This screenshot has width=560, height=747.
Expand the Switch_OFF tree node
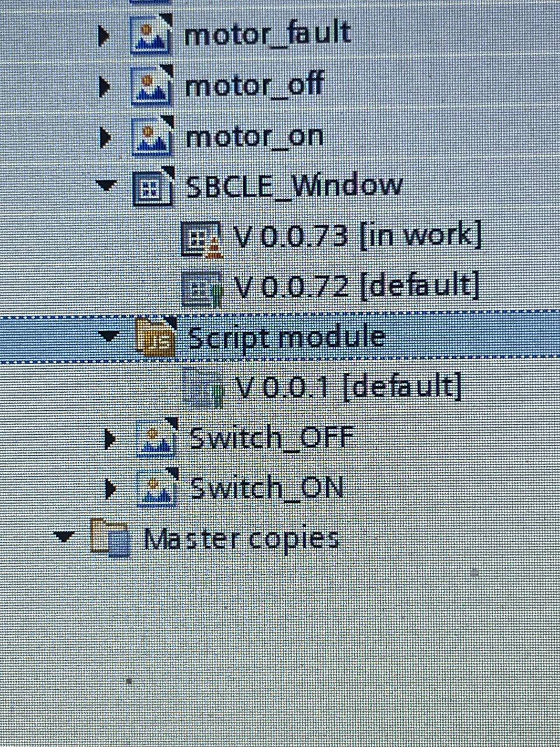point(110,438)
